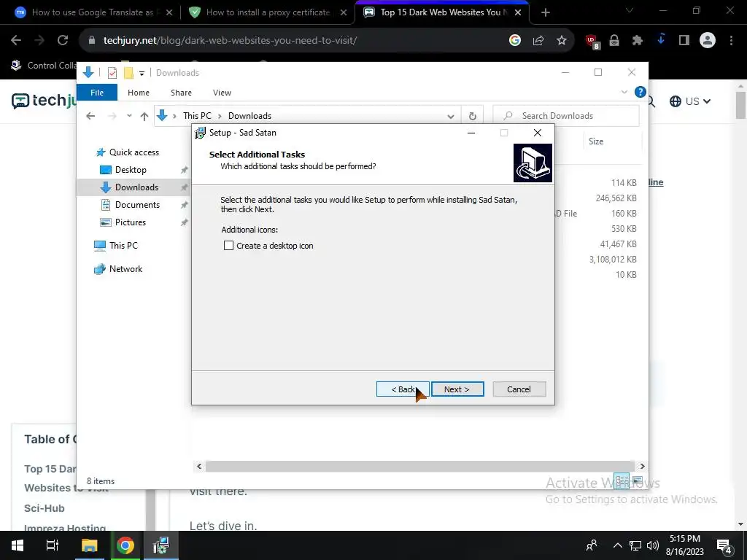Image resolution: width=747 pixels, height=560 pixels.
Task: Click the New folder quick access icon
Action: coord(128,73)
